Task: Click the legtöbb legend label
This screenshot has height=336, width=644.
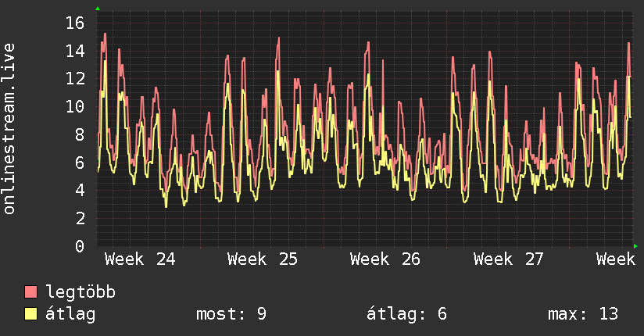Action: (x=80, y=292)
